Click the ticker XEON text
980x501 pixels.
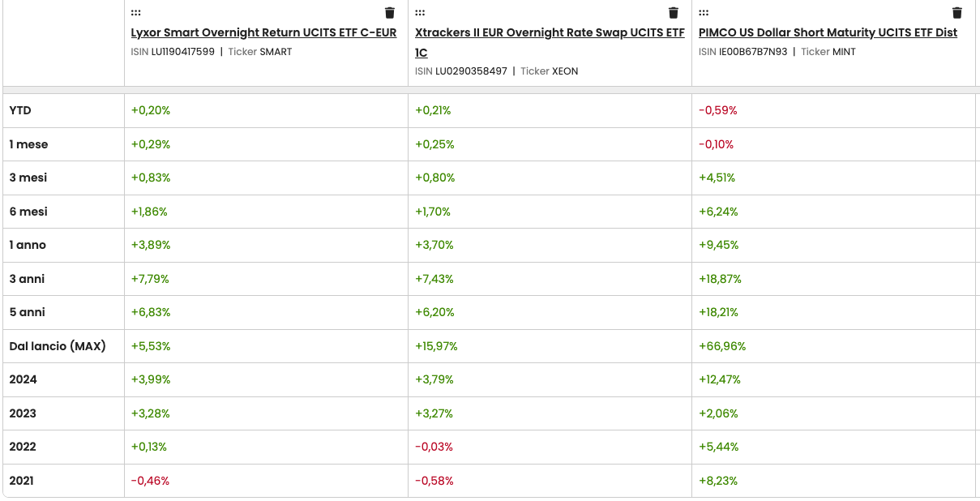click(x=565, y=71)
